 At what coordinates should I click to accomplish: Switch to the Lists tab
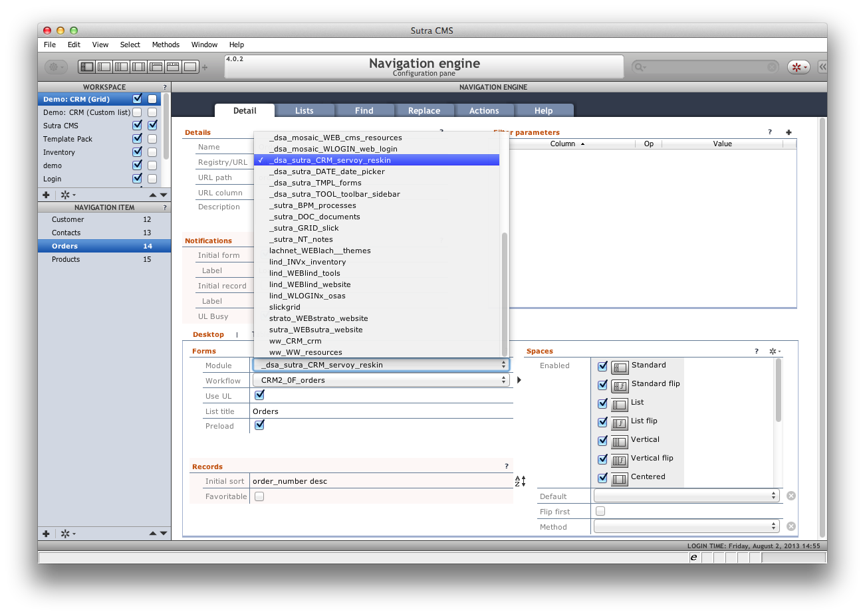[x=305, y=110]
